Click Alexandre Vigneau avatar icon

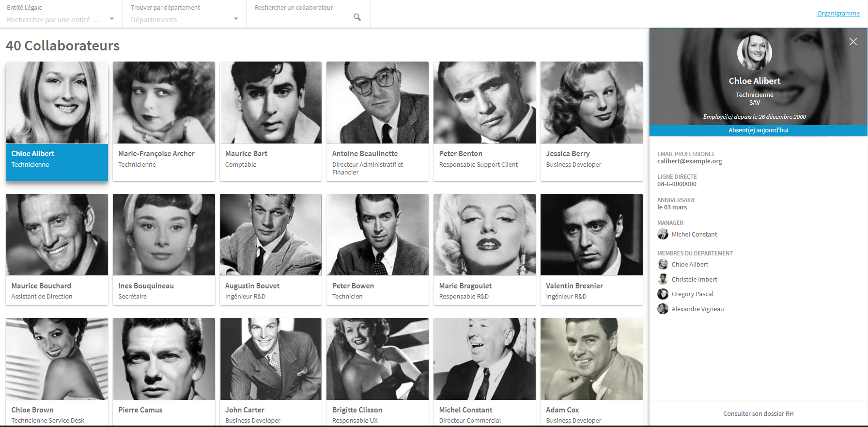[663, 309]
